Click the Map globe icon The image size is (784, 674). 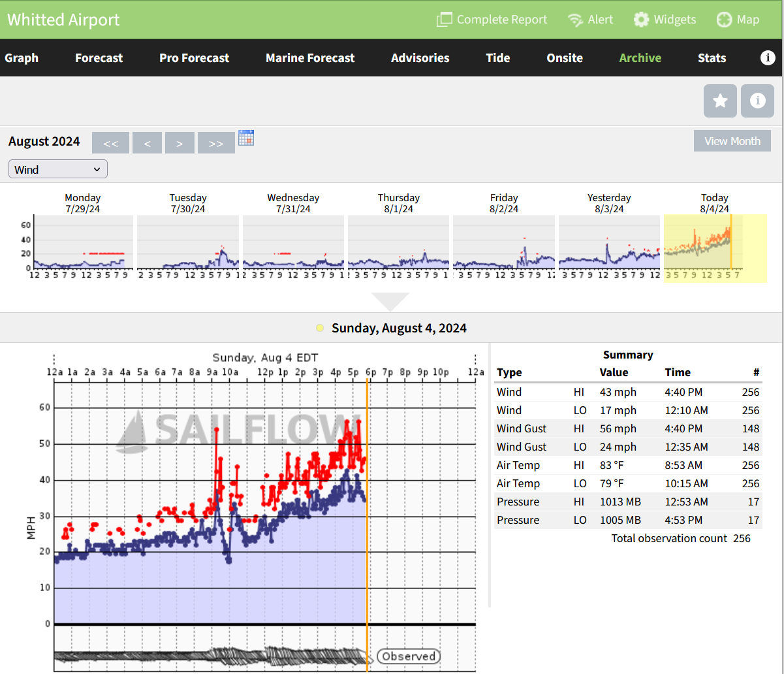click(724, 20)
